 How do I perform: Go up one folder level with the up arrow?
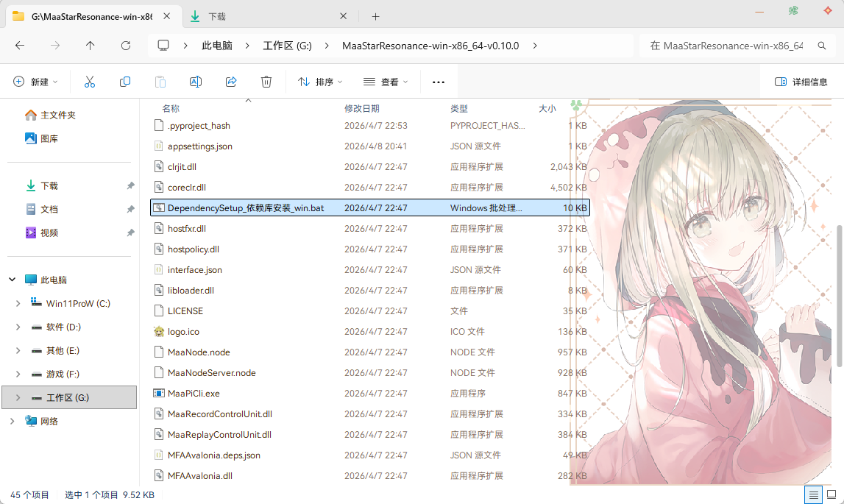coord(90,46)
